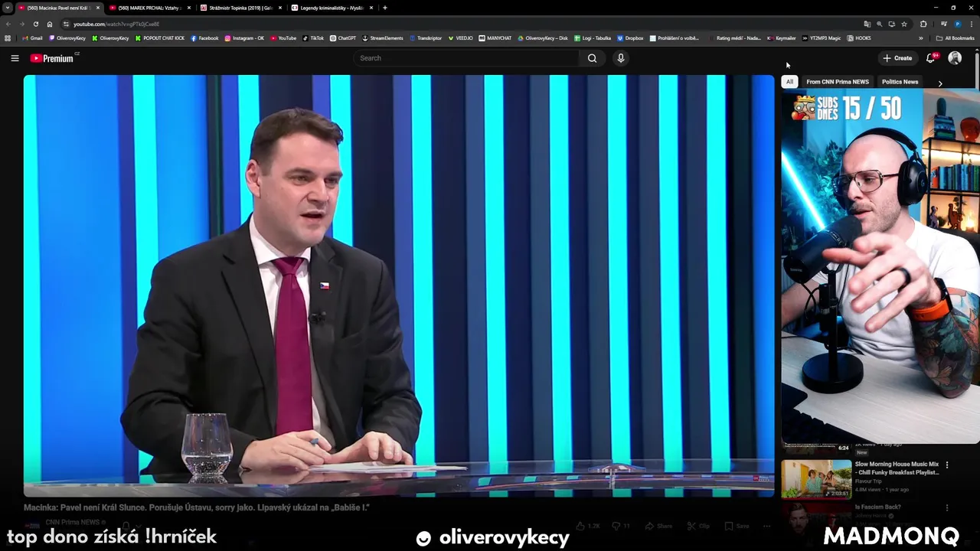The height and width of the screenshot is (551, 980).
Task: Open the Keymailer bookmark
Action: coord(782,38)
